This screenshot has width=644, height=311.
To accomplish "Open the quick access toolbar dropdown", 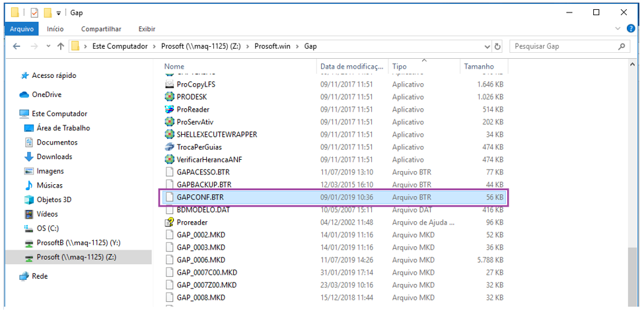I will pyautogui.click(x=58, y=13).
